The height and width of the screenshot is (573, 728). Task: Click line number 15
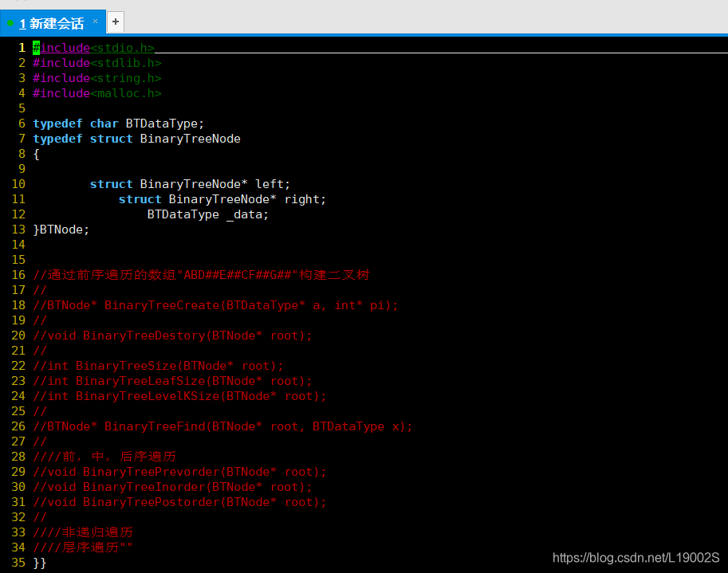point(18,260)
